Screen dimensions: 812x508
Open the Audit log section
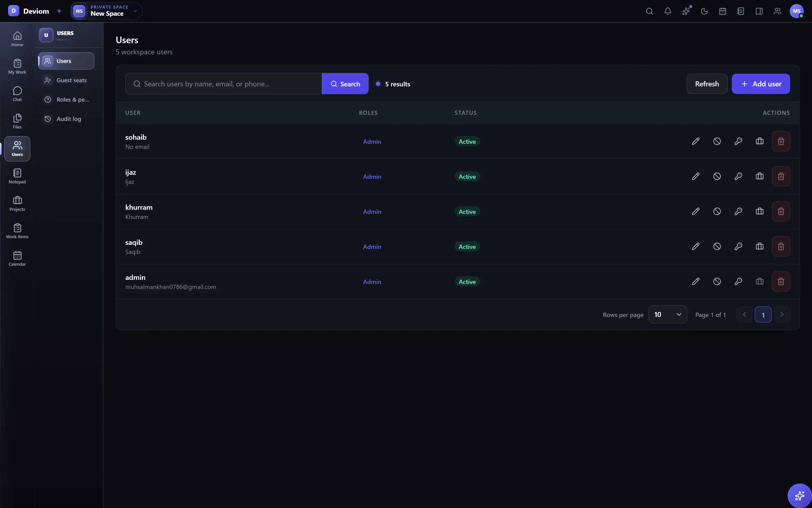click(66, 119)
